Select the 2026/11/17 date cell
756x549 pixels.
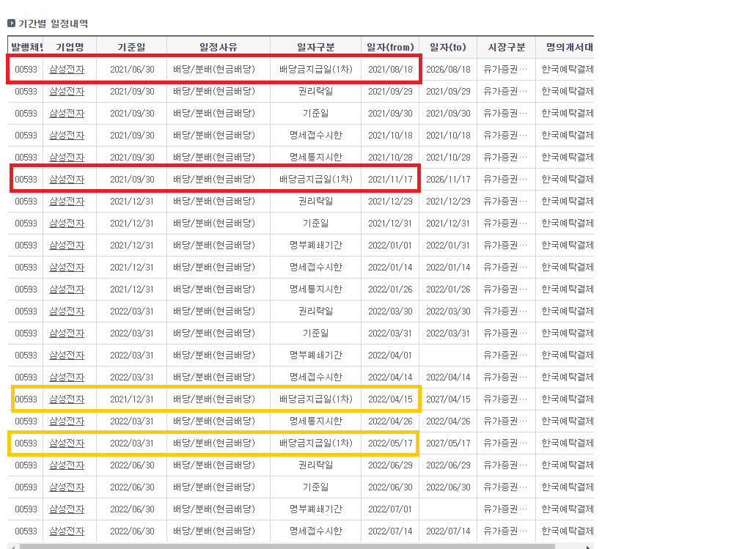click(448, 180)
